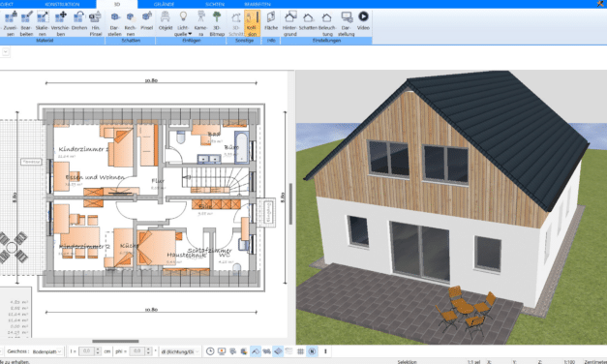
Task: Switch to the SICHTEN ribbon tab
Action: tap(215, 4)
